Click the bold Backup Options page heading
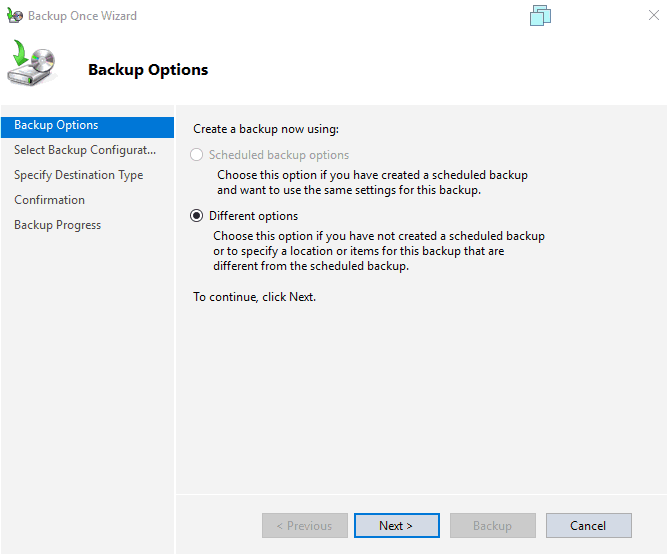This screenshot has height=556, width=669. (x=148, y=70)
